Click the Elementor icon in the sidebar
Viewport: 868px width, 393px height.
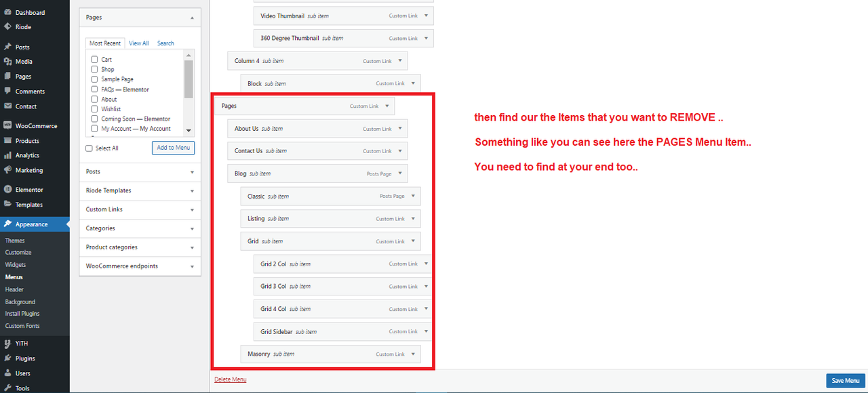point(7,190)
